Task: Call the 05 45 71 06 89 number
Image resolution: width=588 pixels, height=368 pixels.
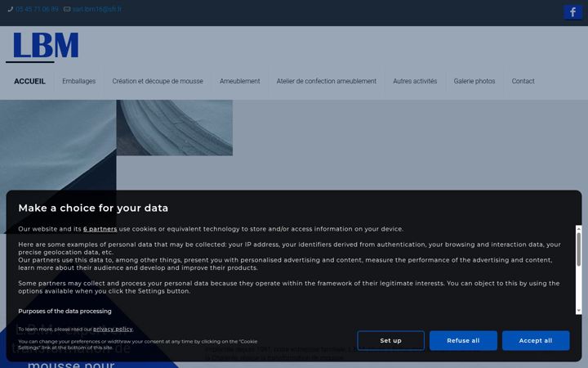Action: 37,9
